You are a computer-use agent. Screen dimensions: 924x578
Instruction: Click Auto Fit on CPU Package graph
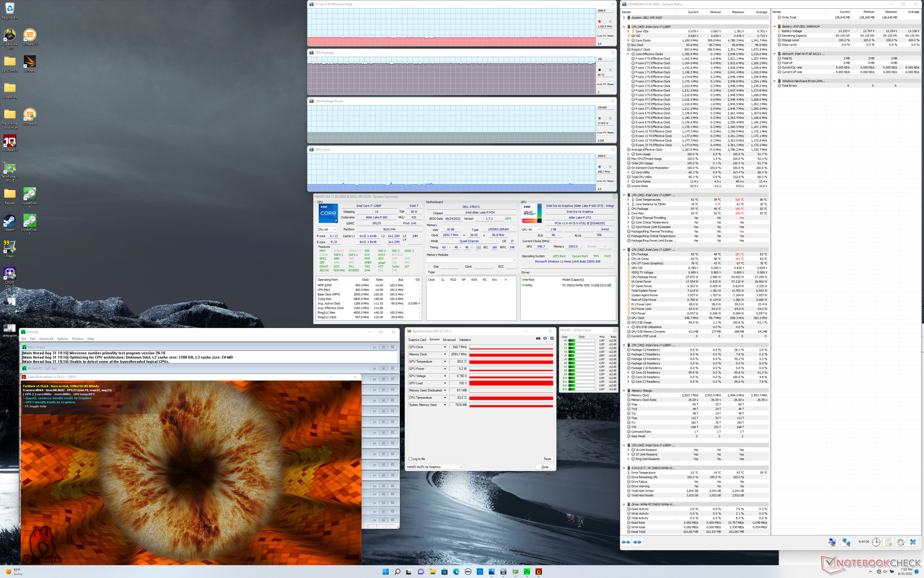click(602, 84)
